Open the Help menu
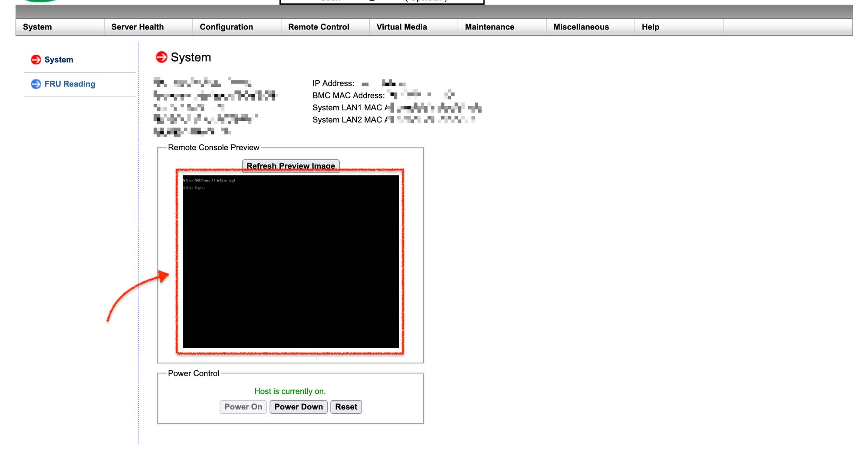 (x=650, y=27)
